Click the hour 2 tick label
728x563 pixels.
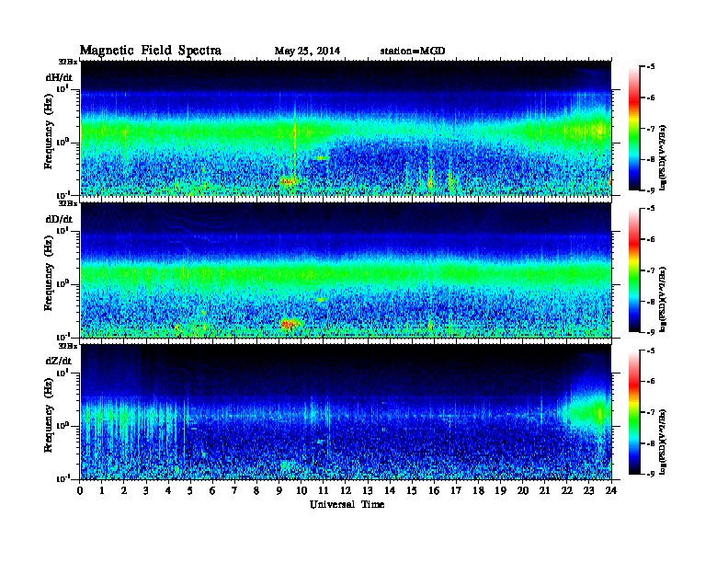(x=123, y=490)
